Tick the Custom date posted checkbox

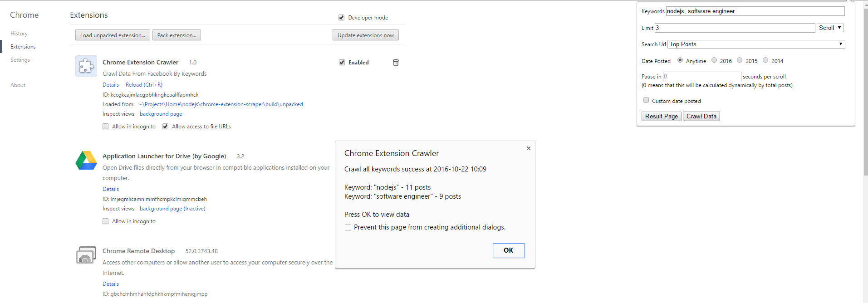[x=646, y=100]
